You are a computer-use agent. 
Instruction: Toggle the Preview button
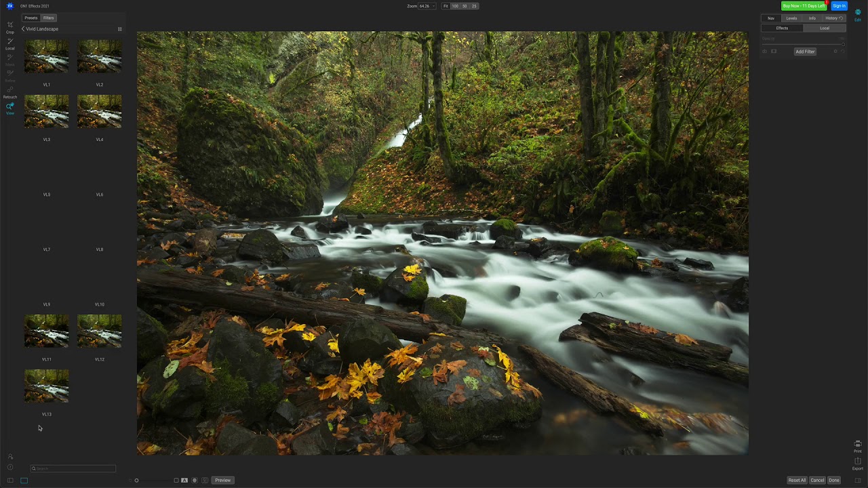click(222, 480)
